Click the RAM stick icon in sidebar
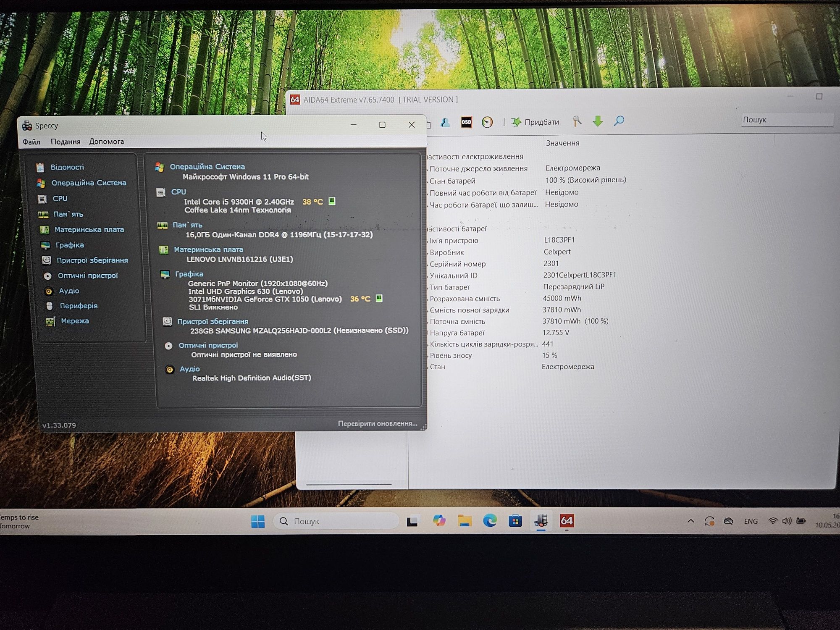Viewport: 840px width, 630px height. 43,215
